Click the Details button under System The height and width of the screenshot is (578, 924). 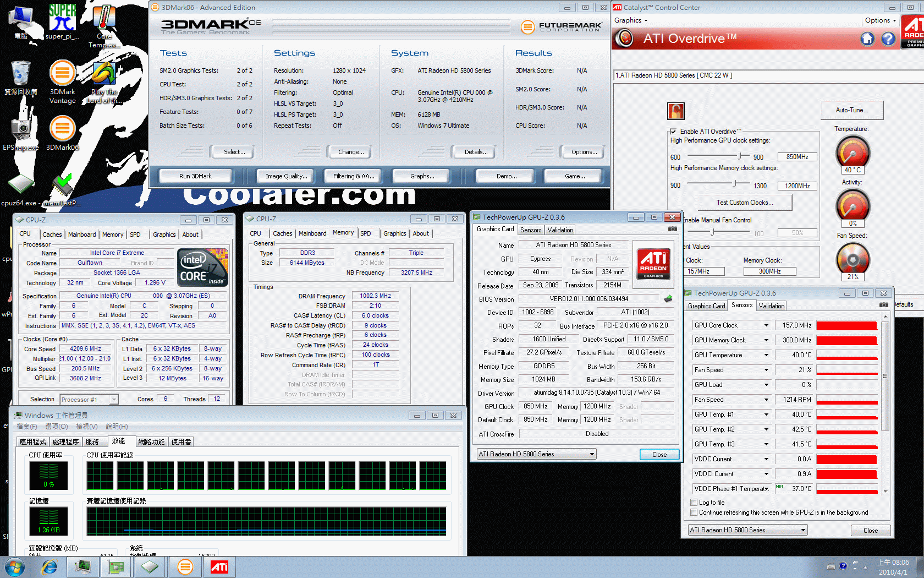tap(476, 152)
